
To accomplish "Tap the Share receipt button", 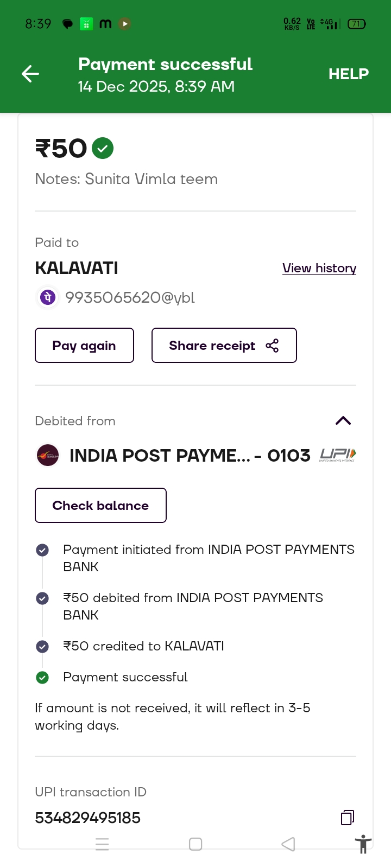I will point(224,346).
